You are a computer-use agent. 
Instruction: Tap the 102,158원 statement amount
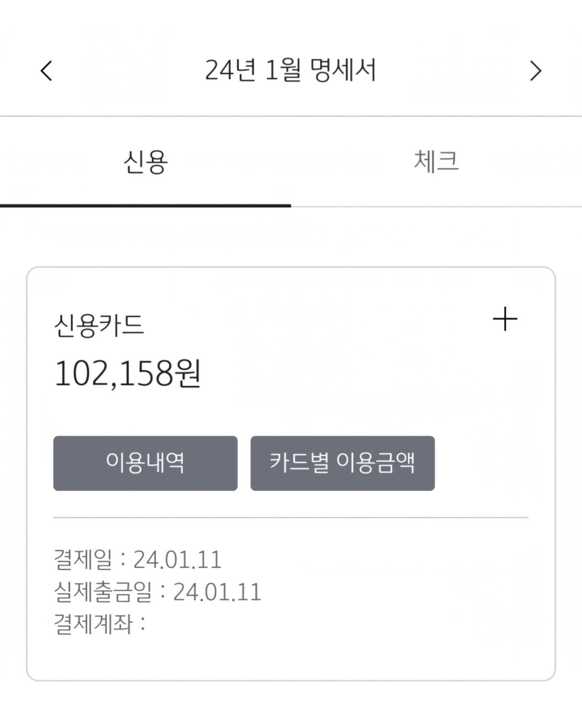[128, 373]
